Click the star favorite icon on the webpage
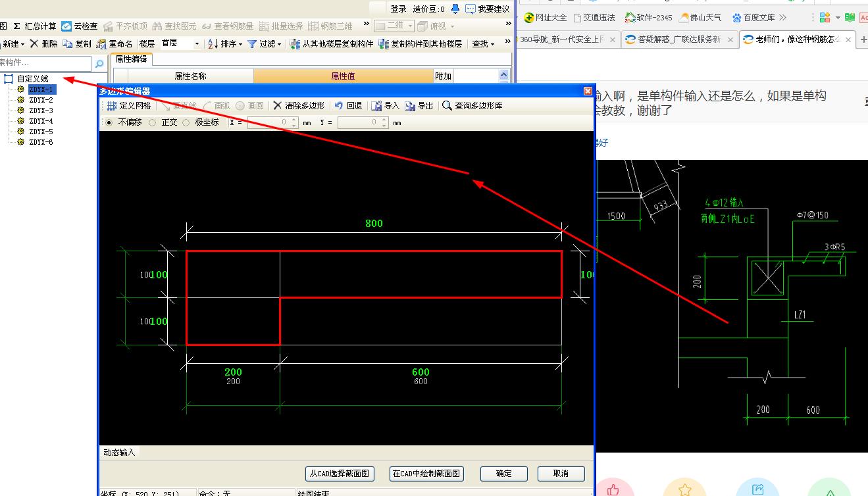This screenshot has width=868, height=496. pyautogui.click(x=685, y=489)
